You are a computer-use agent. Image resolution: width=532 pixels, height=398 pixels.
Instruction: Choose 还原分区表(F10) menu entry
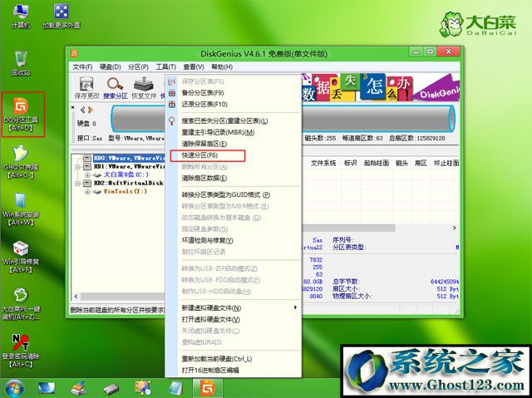[x=234, y=104]
